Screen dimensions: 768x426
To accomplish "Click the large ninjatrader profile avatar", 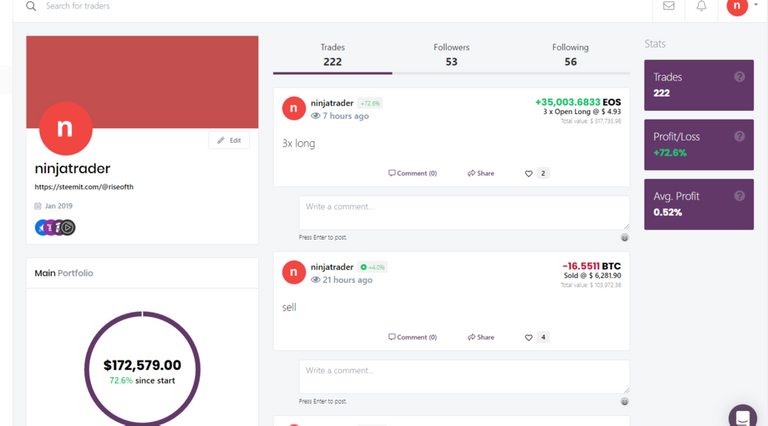I will [x=66, y=128].
